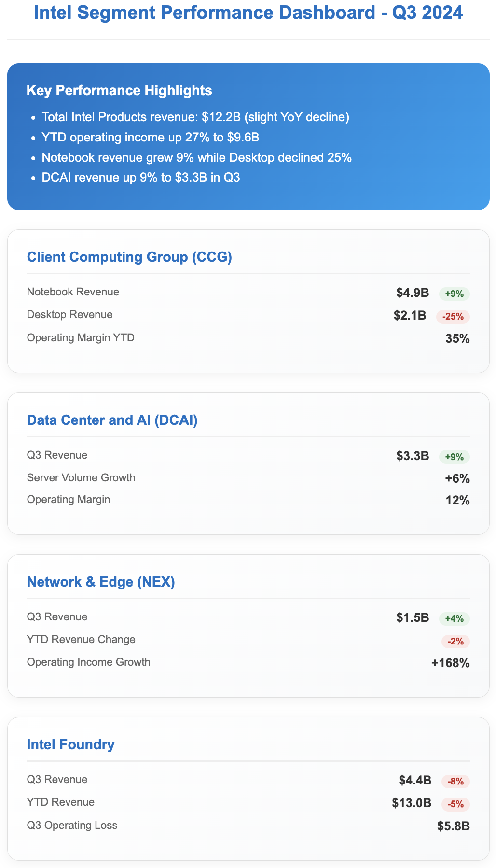Click the Desktop Revenue -25% badge

pyautogui.click(x=453, y=317)
